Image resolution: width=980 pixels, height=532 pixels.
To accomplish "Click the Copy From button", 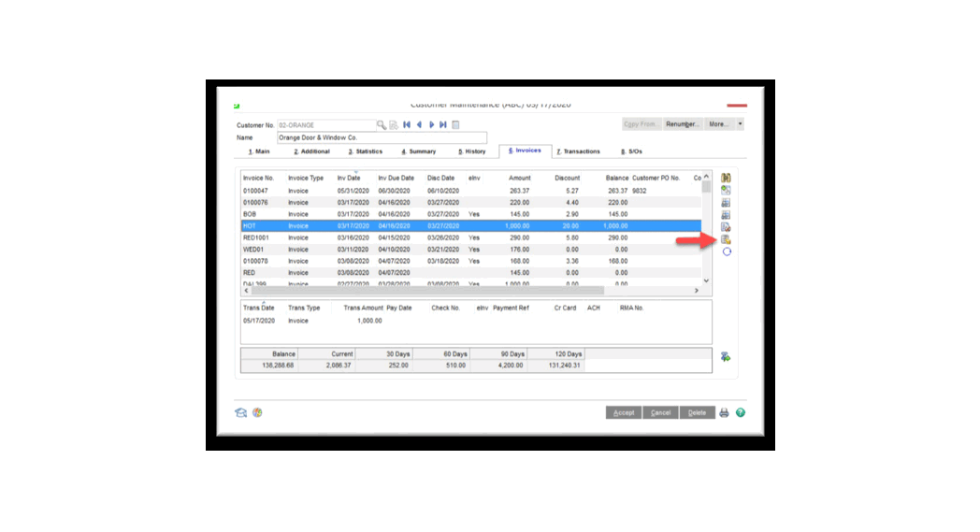I will [641, 123].
